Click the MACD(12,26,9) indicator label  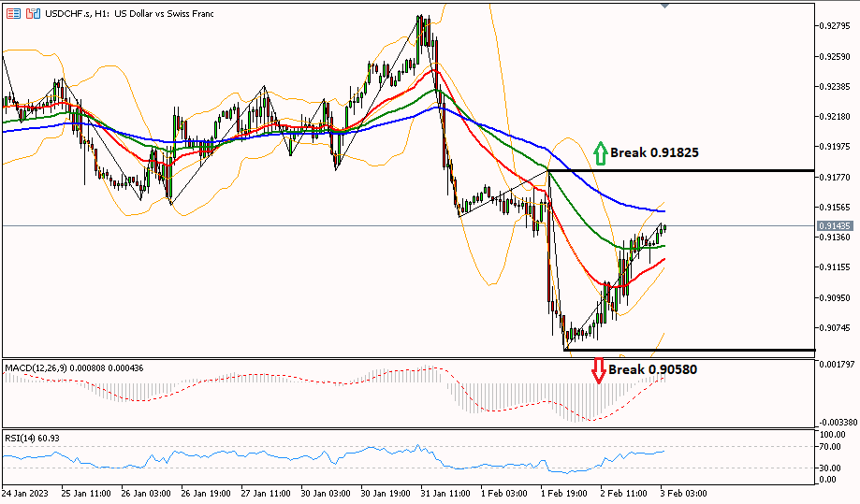coord(74,368)
